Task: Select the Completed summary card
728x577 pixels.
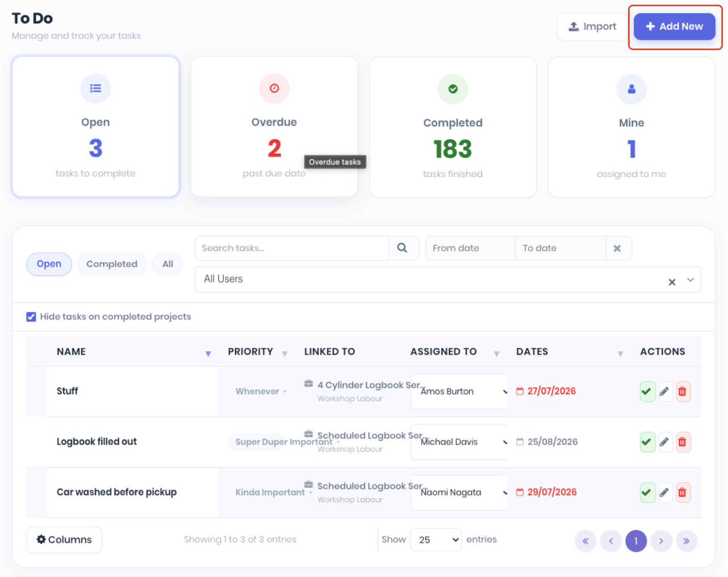Action: tap(453, 127)
